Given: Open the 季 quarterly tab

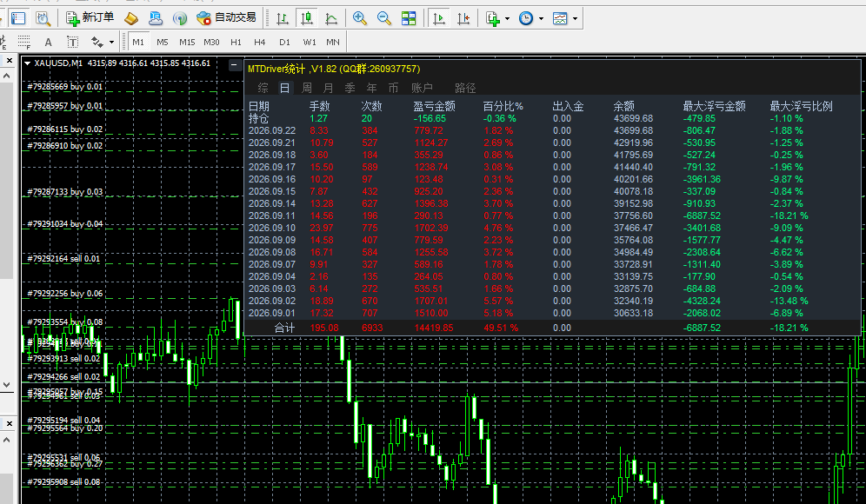Looking at the screenshot, I should 350,88.
